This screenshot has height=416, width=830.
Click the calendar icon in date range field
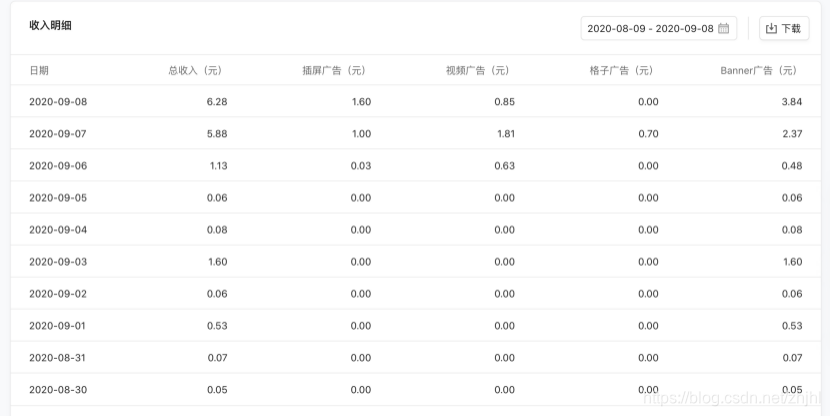tap(723, 28)
